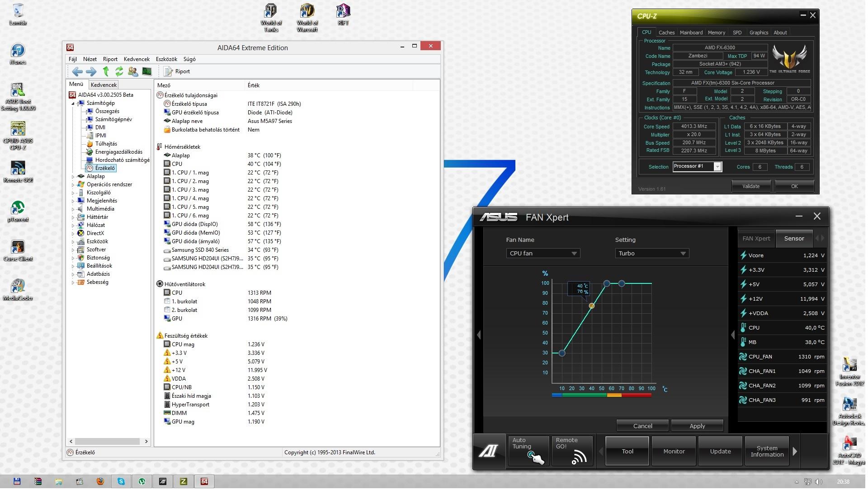The height and width of the screenshot is (490, 868).
Task: Click the AIDA64 green monitor toolbar icon
Action: tap(146, 71)
